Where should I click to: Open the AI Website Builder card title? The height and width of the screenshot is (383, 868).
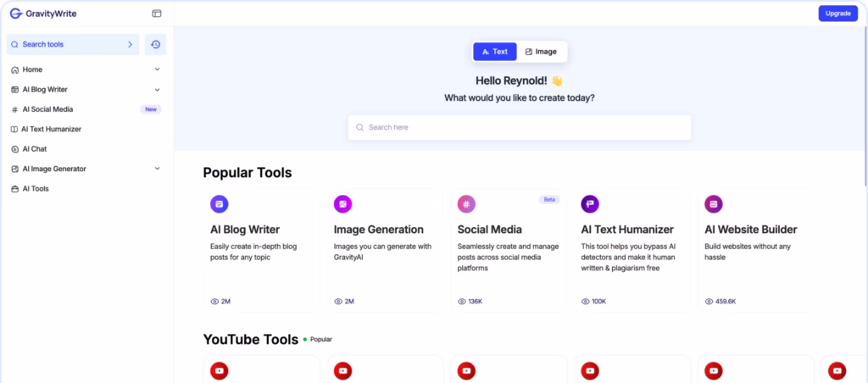tap(751, 229)
